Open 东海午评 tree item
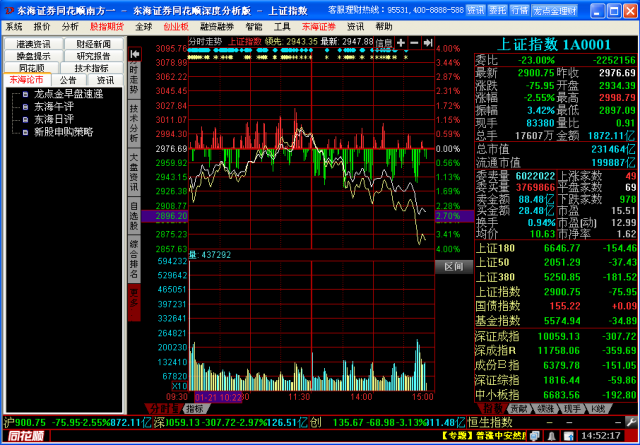This screenshot has width=640, height=445. point(54,107)
